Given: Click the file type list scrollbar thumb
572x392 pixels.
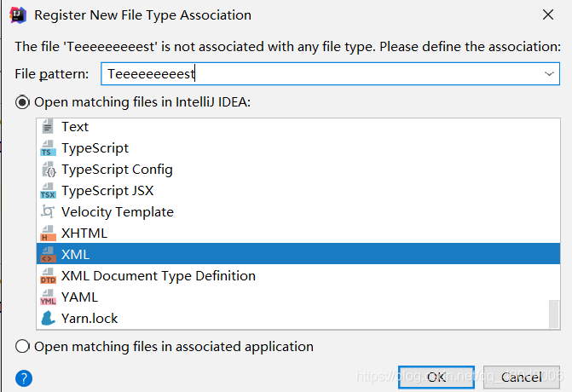Looking at the screenshot, I should point(554,314).
